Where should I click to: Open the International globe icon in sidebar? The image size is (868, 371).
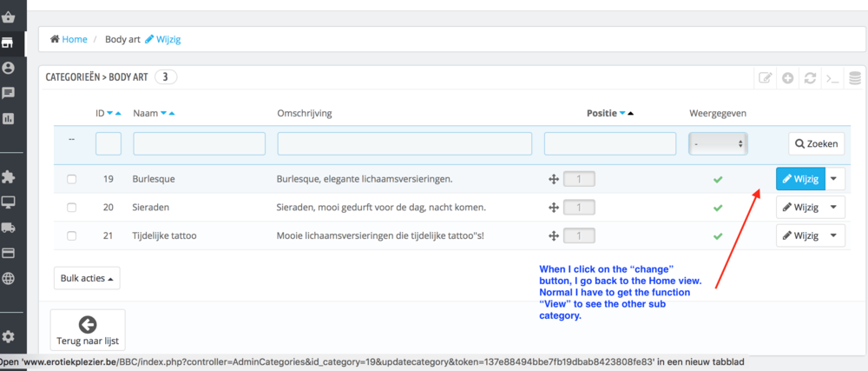pyautogui.click(x=9, y=278)
